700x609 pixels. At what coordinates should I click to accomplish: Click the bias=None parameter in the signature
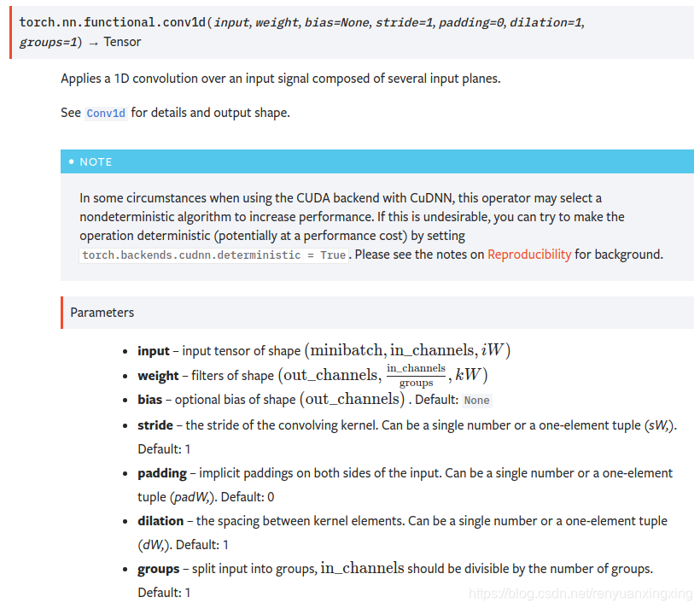coord(336,23)
